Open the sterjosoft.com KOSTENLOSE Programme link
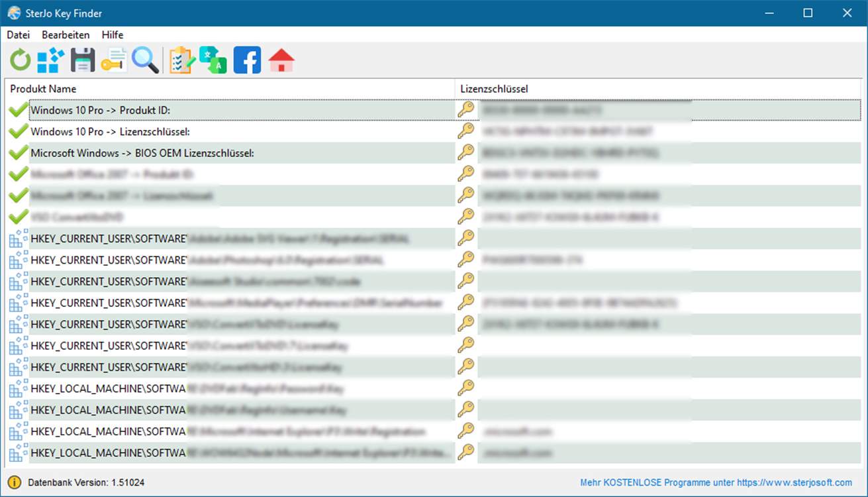This screenshot has height=497, width=868. [716, 482]
